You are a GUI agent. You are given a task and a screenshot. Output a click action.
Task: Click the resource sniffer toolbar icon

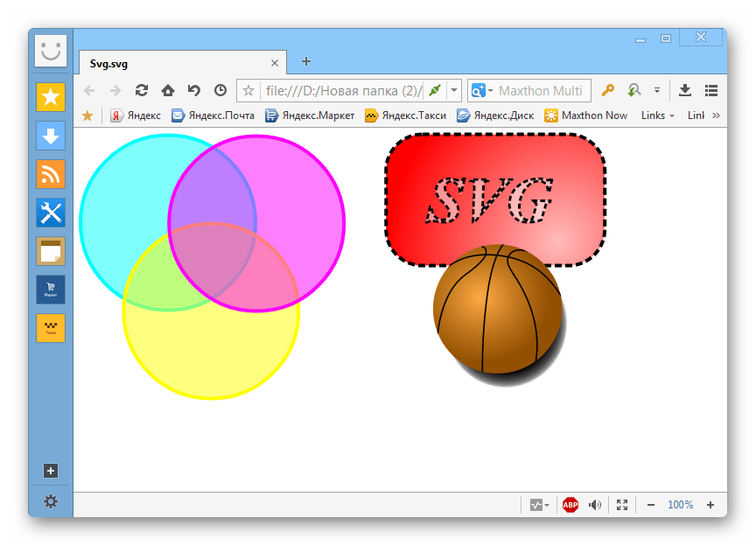click(x=634, y=90)
